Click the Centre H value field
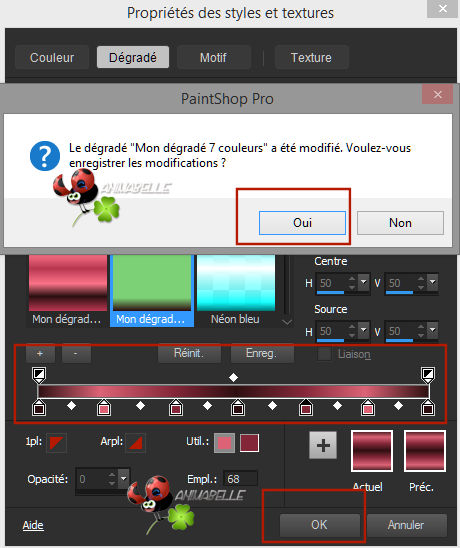 [332, 283]
